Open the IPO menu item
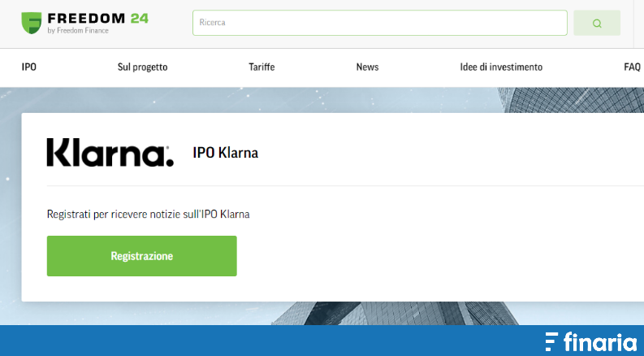Image resolution: width=644 pixels, height=356 pixels. [x=29, y=67]
